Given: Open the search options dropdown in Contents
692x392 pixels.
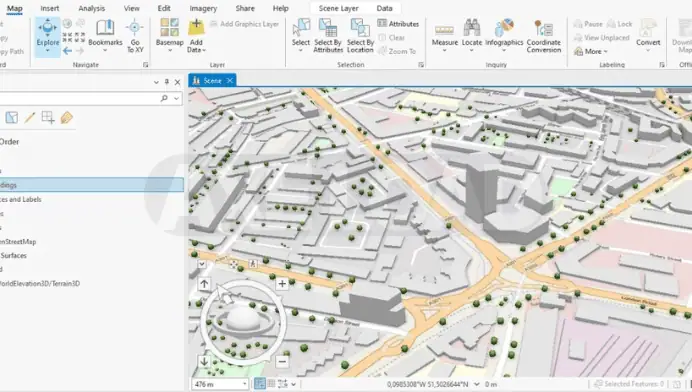Looking at the screenshot, I should point(177,98).
